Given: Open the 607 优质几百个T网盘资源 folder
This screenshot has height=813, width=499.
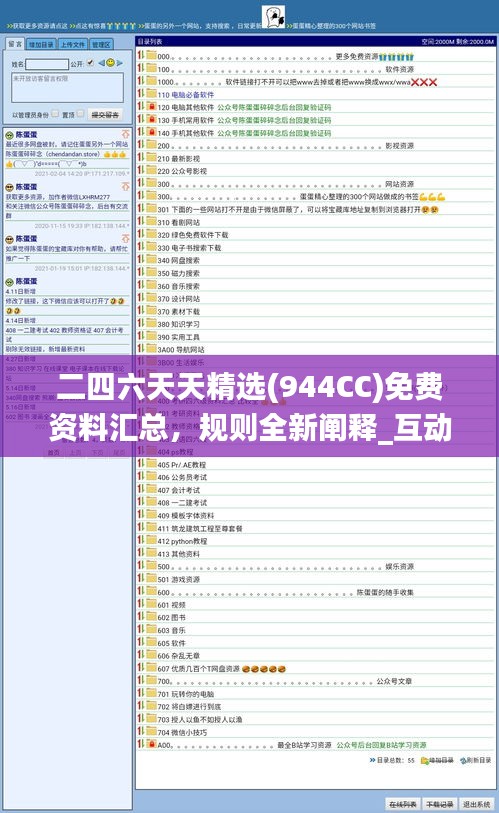Looking at the screenshot, I should click(221, 668).
